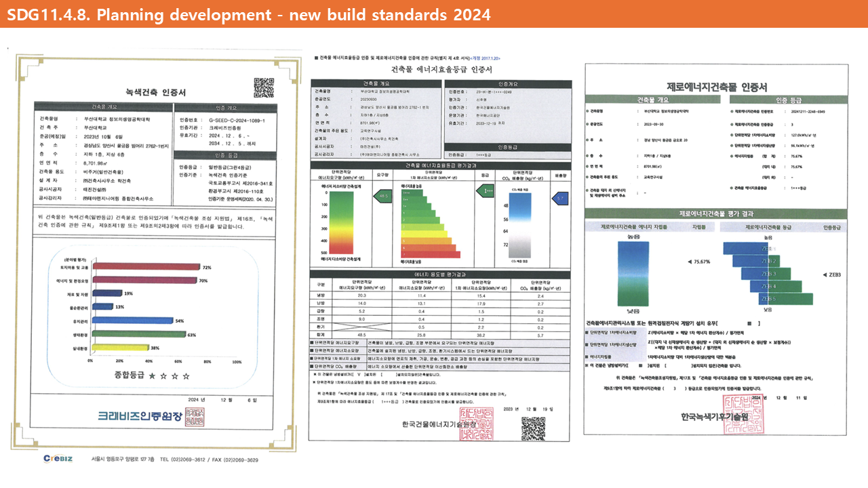Click the QR code at the bottom of the energy efficiency certificate
Viewport: 868px width, 488px height.
[x=533, y=428]
